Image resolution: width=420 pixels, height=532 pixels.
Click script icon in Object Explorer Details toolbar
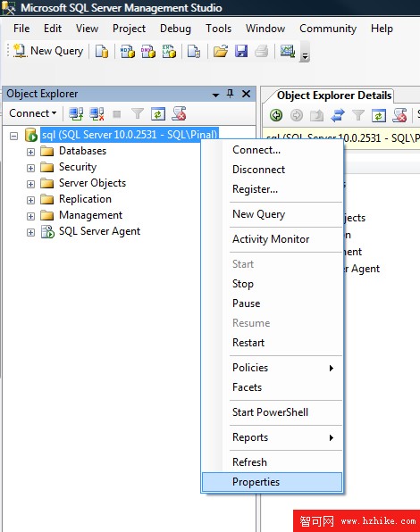click(x=399, y=115)
